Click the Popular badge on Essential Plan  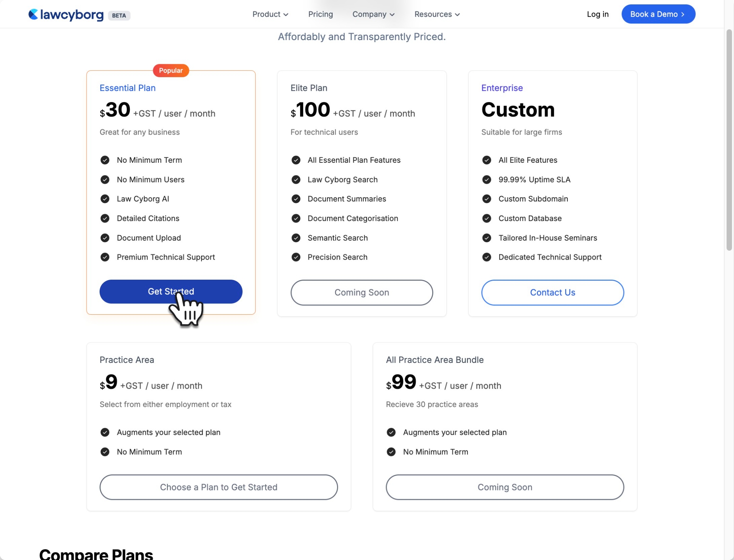click(x=171, y=70)
